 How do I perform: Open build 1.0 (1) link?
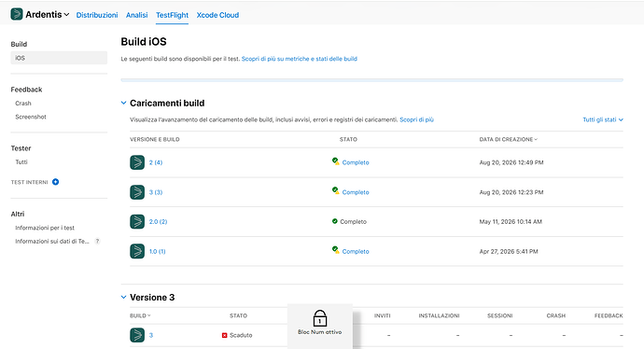[158, 251]
